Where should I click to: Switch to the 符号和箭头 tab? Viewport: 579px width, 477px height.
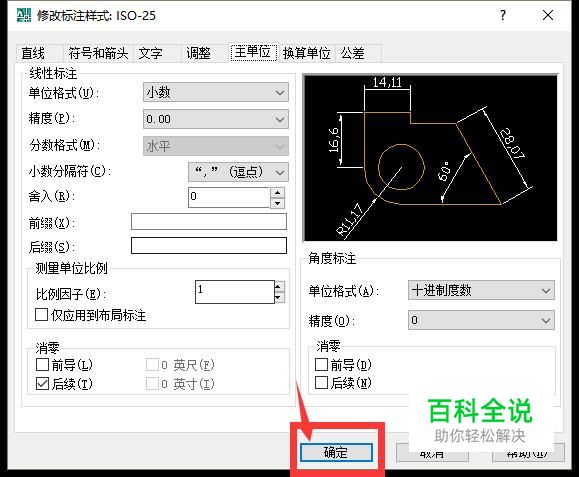98,53
